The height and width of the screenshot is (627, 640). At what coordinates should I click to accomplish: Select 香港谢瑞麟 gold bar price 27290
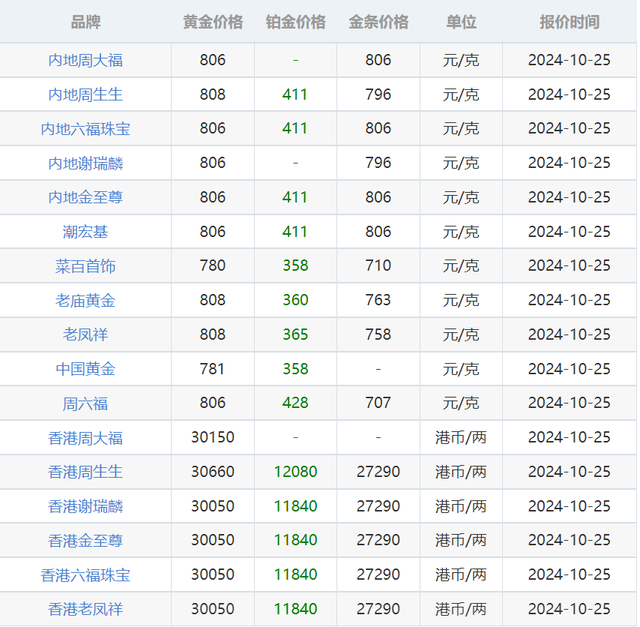click(378, 506)
